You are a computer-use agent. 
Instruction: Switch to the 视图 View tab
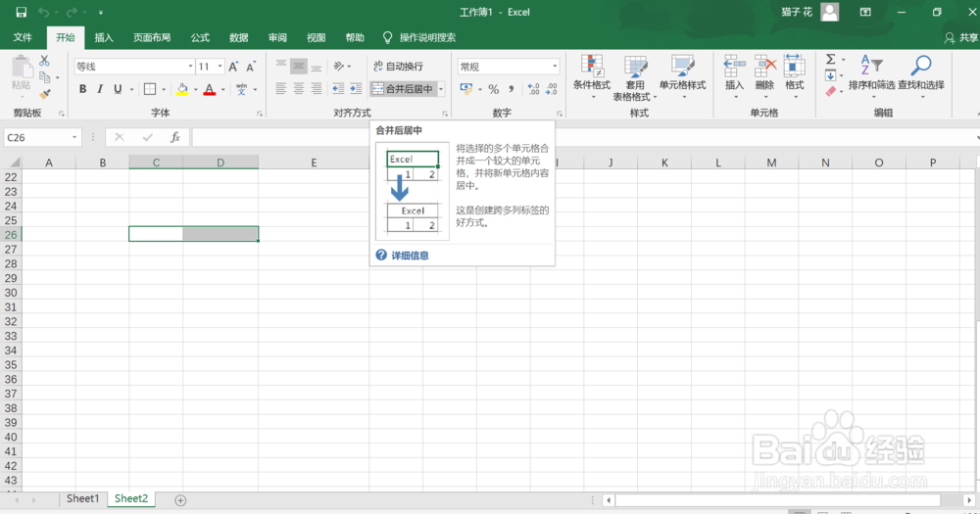316,37
